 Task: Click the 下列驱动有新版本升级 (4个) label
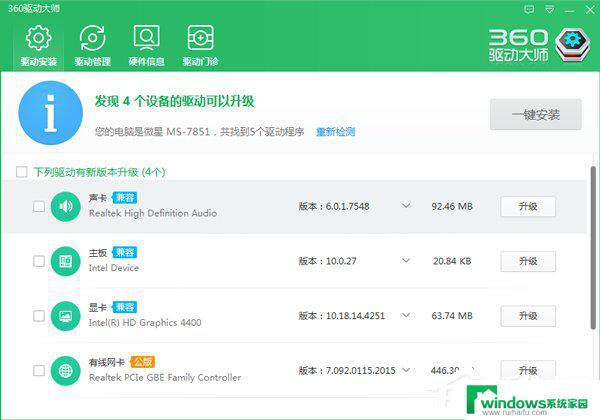(99, 172)
